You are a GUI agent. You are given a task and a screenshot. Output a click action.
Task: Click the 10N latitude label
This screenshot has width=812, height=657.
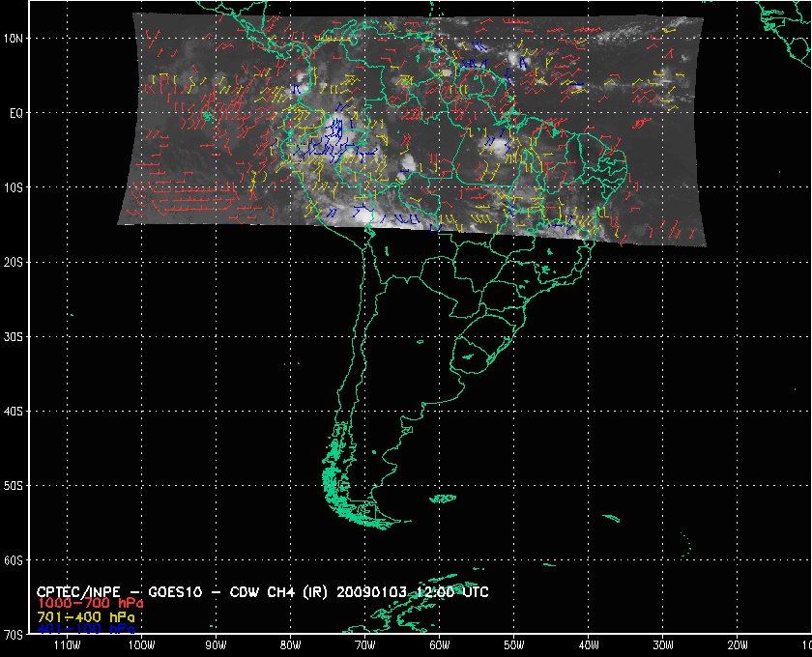pyautogui.click(x=14, y=38)
